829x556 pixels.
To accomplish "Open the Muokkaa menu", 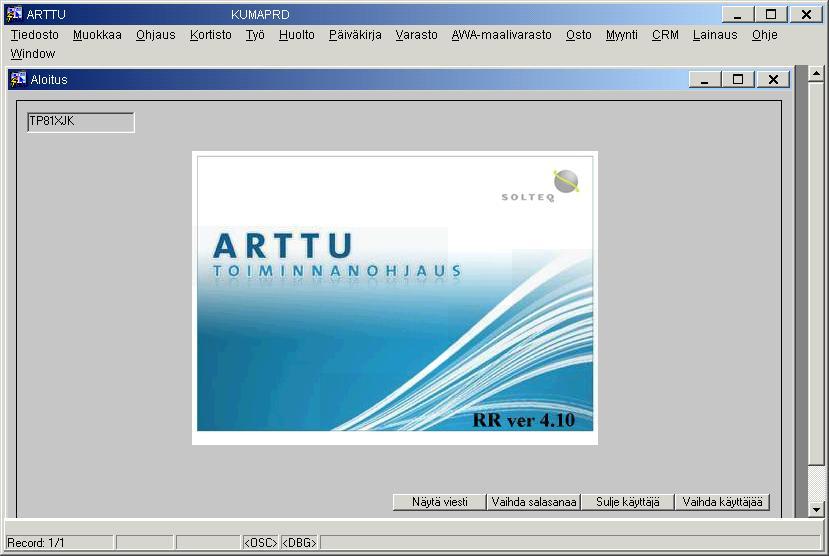I will pos(97,35).
